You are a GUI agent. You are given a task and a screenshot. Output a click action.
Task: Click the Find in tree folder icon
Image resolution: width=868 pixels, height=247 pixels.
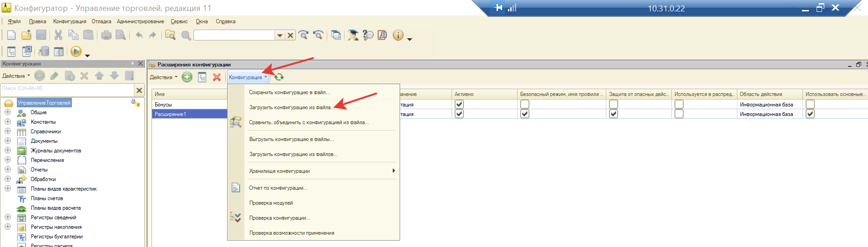(x=170, y=35)
